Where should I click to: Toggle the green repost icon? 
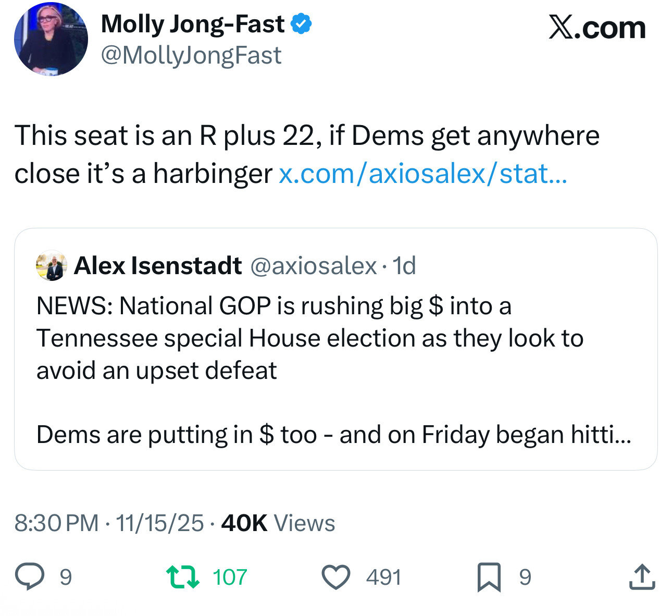pyautogui.click(x=182, y=577)
